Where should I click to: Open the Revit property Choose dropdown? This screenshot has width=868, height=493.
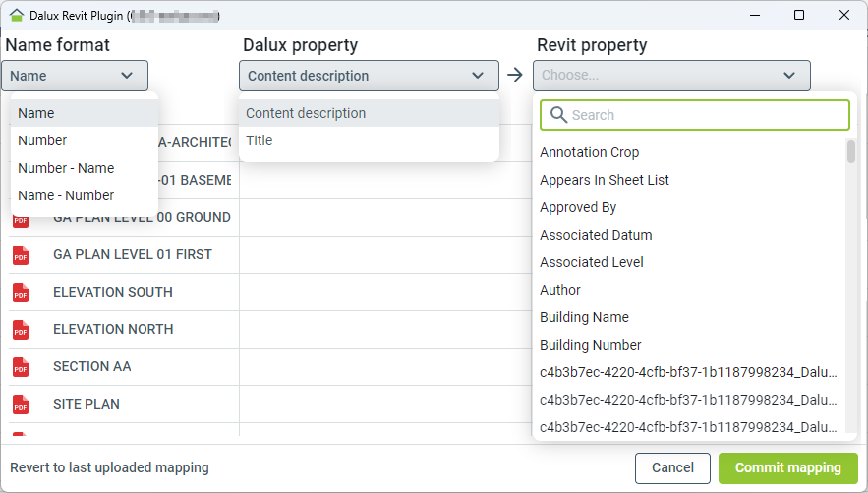(671, 76)
